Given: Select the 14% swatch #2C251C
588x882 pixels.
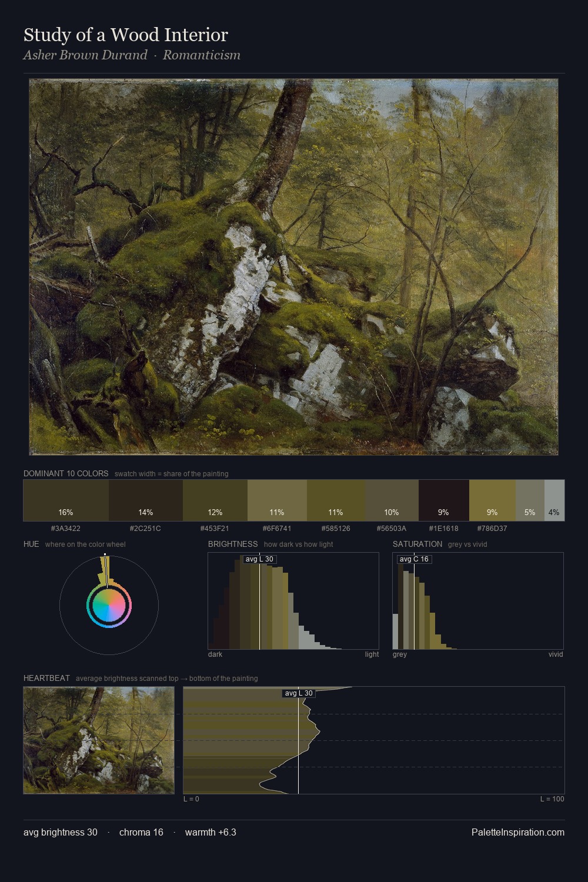Looking at the screenshot, I should pos(146,500).
